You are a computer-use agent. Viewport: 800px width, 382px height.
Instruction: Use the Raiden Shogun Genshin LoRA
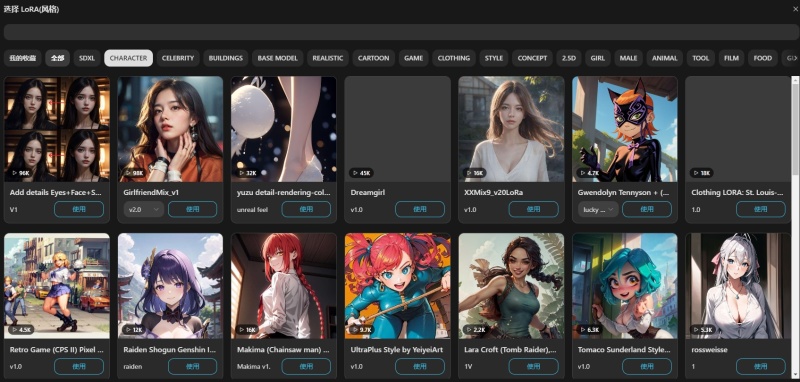(x=192, y=366)
